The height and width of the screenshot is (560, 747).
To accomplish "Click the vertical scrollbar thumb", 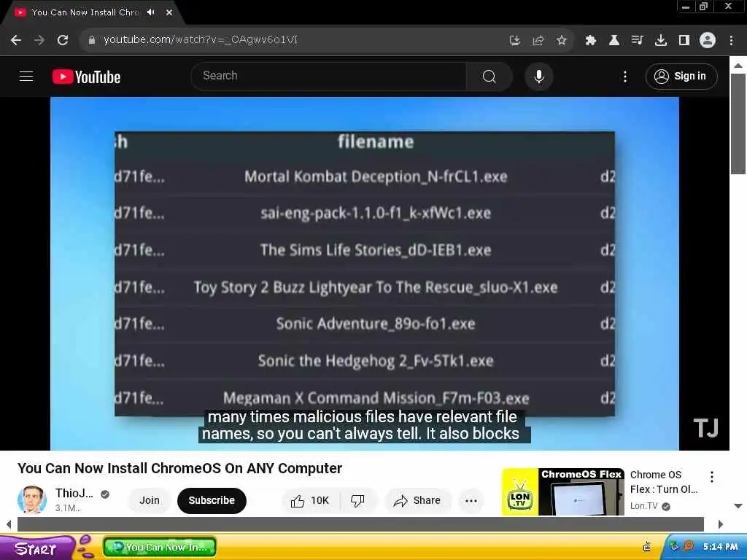I will point(738,124).
